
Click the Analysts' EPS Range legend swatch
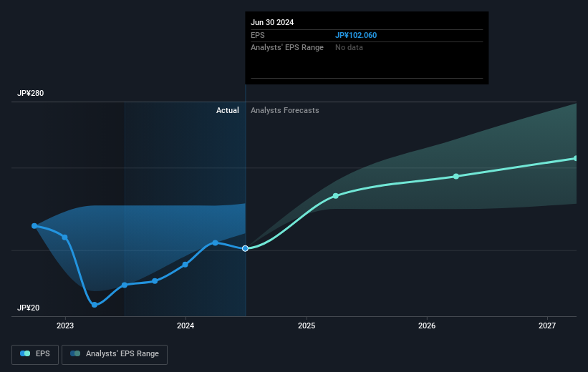pyautogui.click(x=75, y=353)
